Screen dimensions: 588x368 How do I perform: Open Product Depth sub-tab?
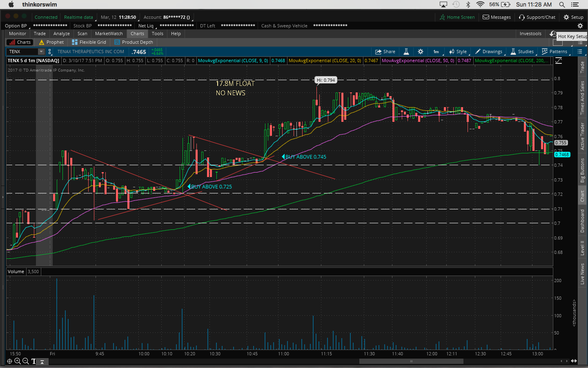pos(134,42)
